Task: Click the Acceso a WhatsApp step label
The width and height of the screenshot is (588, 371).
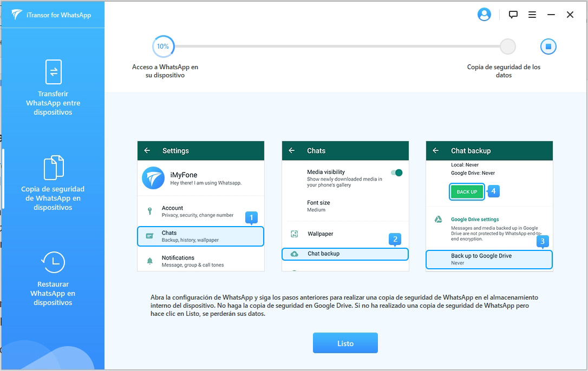Action: tap(165, 71)
